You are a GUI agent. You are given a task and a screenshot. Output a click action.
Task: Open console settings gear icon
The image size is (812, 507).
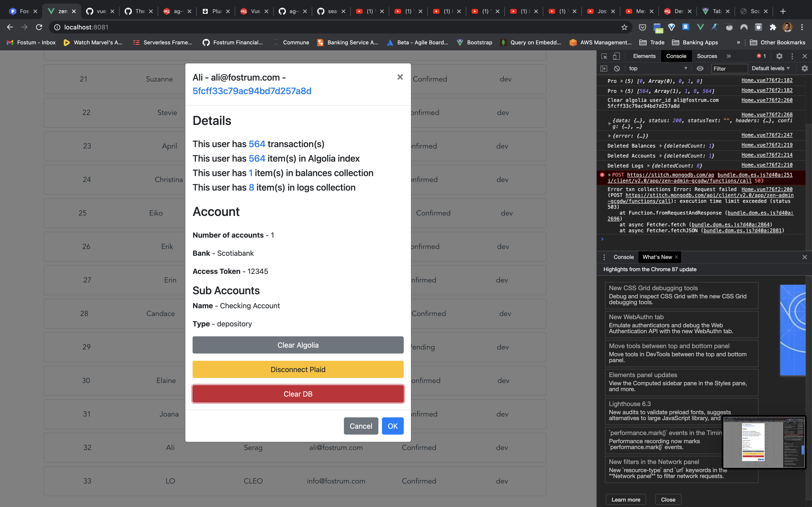pos(805,68)
